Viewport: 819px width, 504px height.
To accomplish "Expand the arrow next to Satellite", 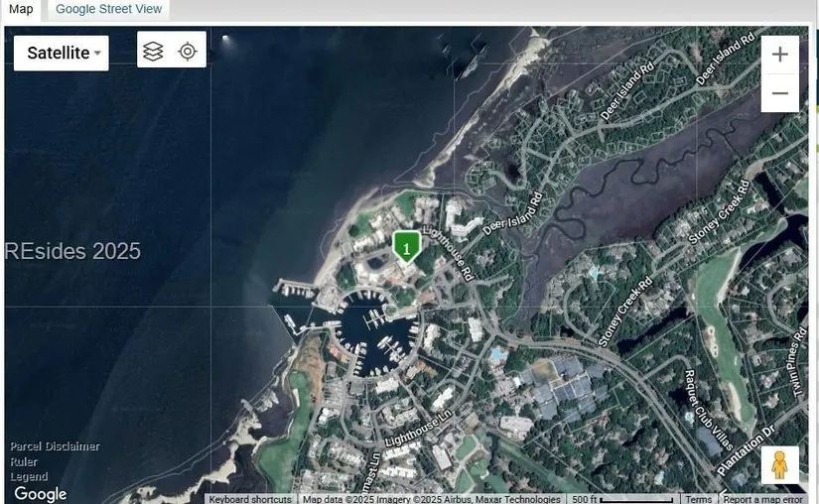I will 97,54.
